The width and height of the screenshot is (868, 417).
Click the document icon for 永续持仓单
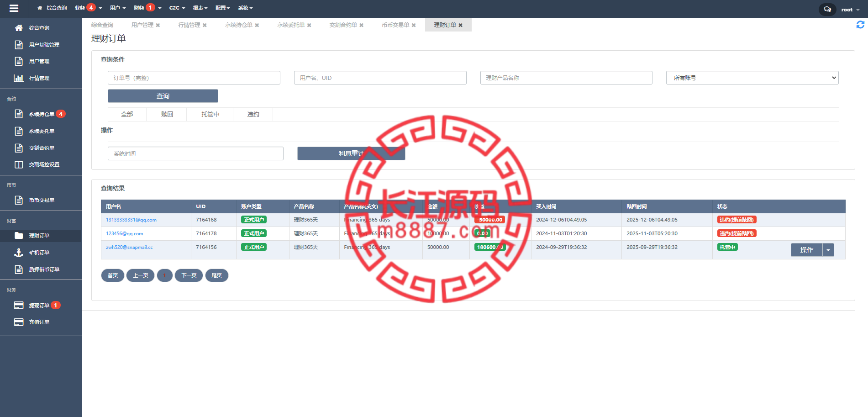(x=19, y=114)
